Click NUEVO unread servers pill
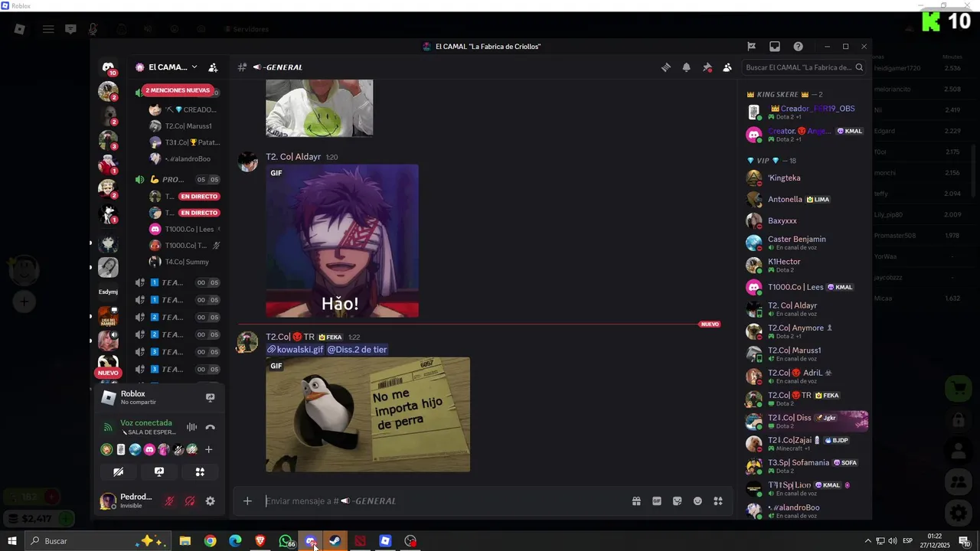Viewport: 980px width, 551px height. pyautogui.click(x=108, y=373)
